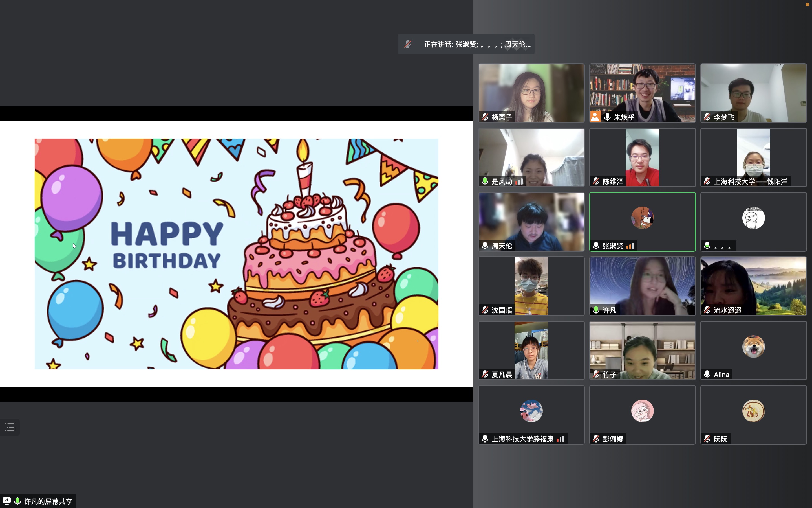Click the muted mic icon beside 竹子
Screen dimensions: 812x508
click(x=596, y=374)
